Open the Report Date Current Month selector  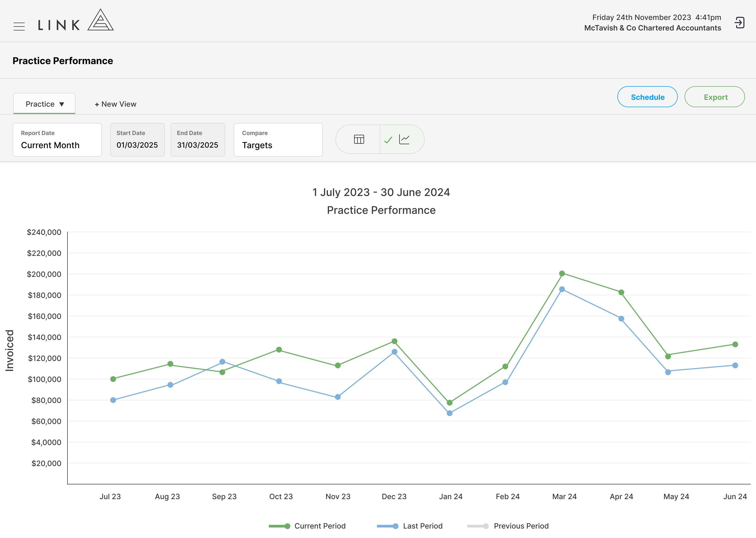tap(57, 140)
